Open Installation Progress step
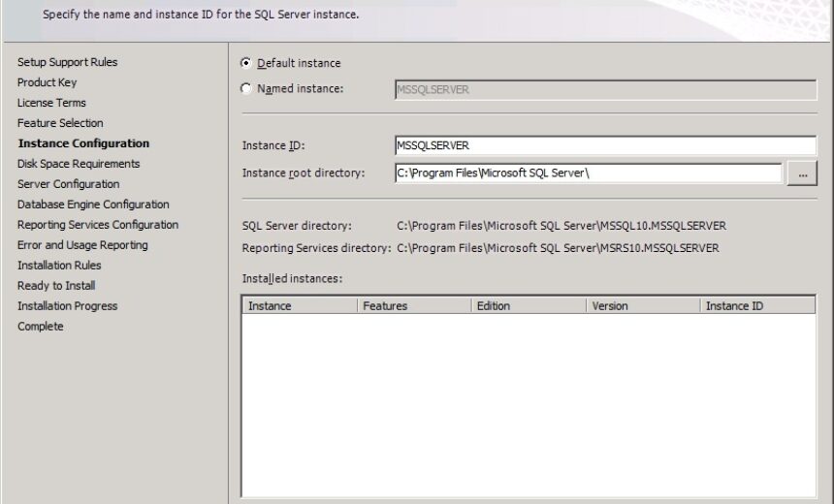Viewport: 834px width, 504px height. (x=68, y=305)
